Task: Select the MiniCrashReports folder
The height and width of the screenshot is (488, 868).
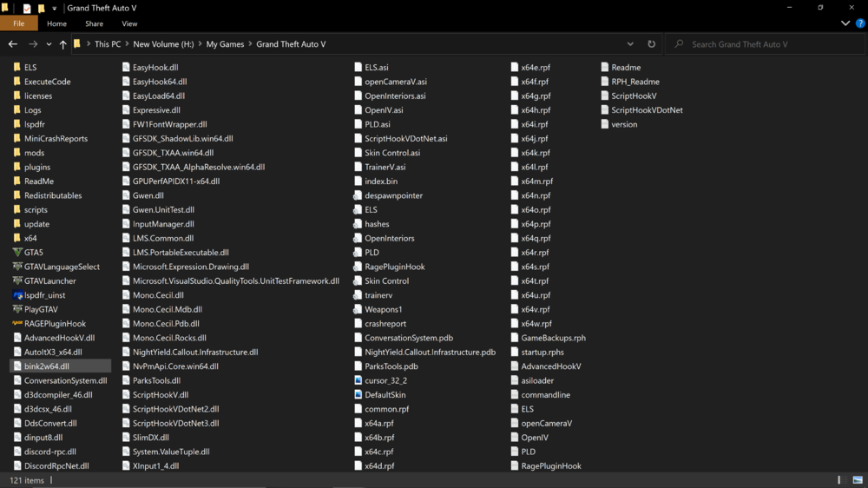Action: [x=50, y=138]
